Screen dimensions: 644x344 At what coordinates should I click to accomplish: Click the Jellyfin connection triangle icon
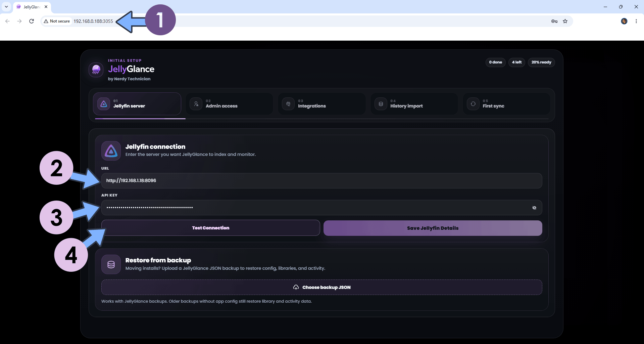(111, 151)
